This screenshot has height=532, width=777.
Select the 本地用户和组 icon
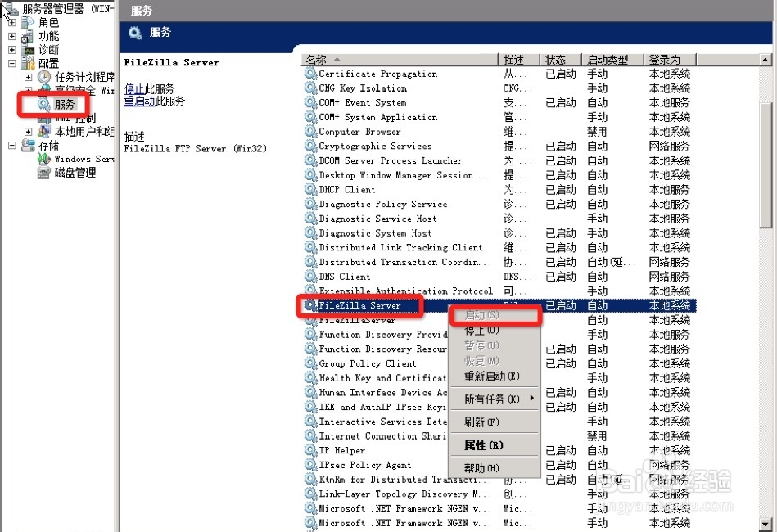(x=43, y=132)
